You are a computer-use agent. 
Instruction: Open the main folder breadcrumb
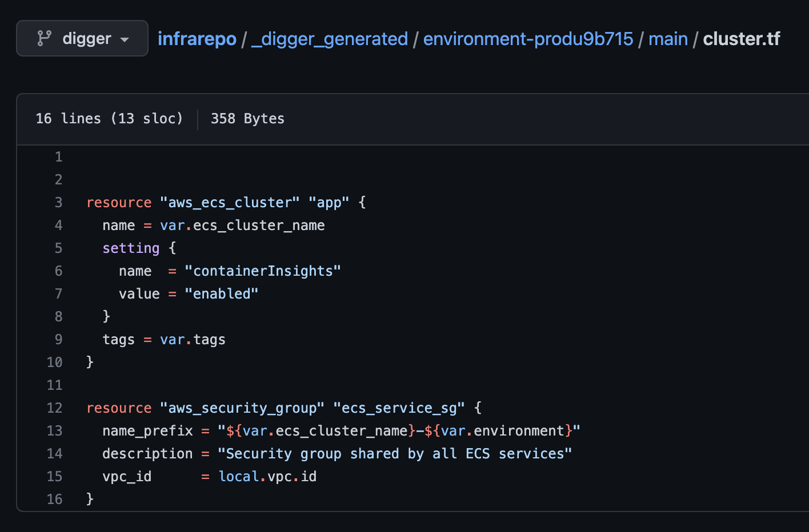[x=668, y=39]
